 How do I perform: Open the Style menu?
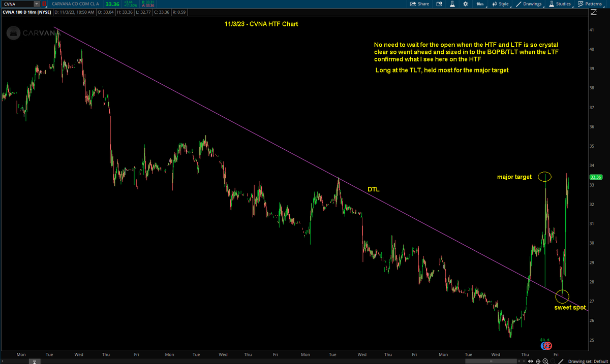point(500,4)
